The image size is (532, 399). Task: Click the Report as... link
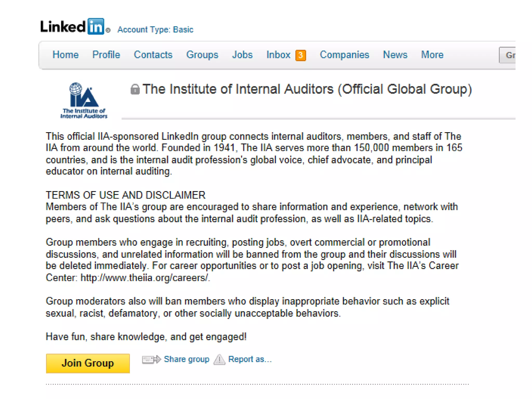(x=250, y=359)
